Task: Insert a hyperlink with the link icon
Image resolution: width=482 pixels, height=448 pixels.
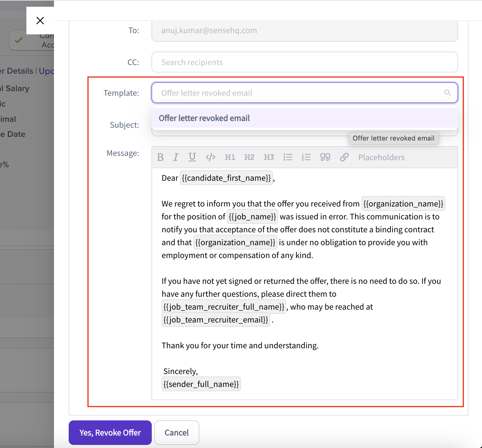Action: point(344,157)
